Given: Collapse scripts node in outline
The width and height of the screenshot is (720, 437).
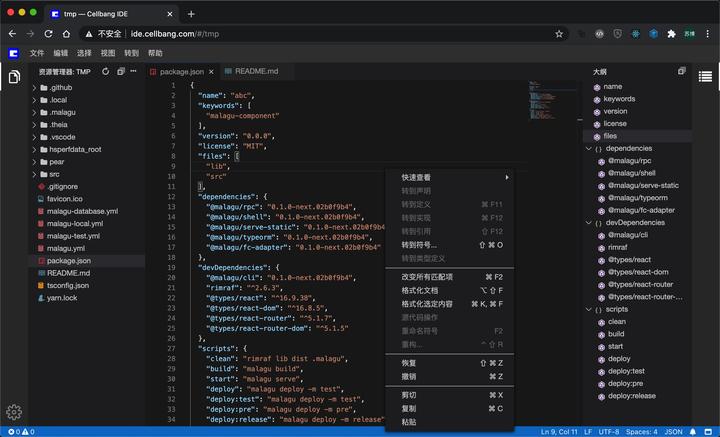Looking at the screenshot, I should pos(589,309).
